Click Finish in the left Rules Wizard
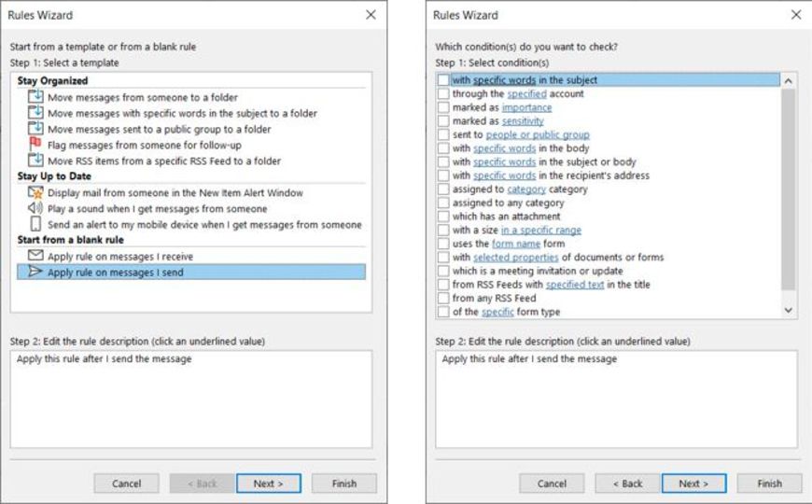Image resolution: width=812 pixels, height=504 pixels. pyautogui.click(x=344, y=483)
